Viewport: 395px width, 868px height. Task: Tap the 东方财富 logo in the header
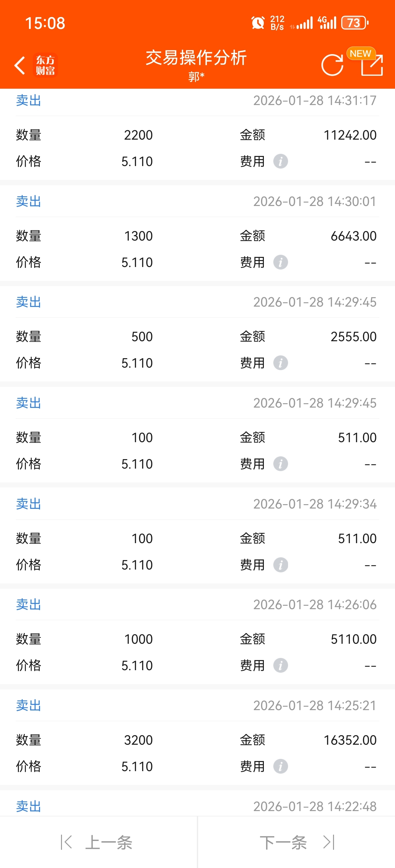point(46,65)
